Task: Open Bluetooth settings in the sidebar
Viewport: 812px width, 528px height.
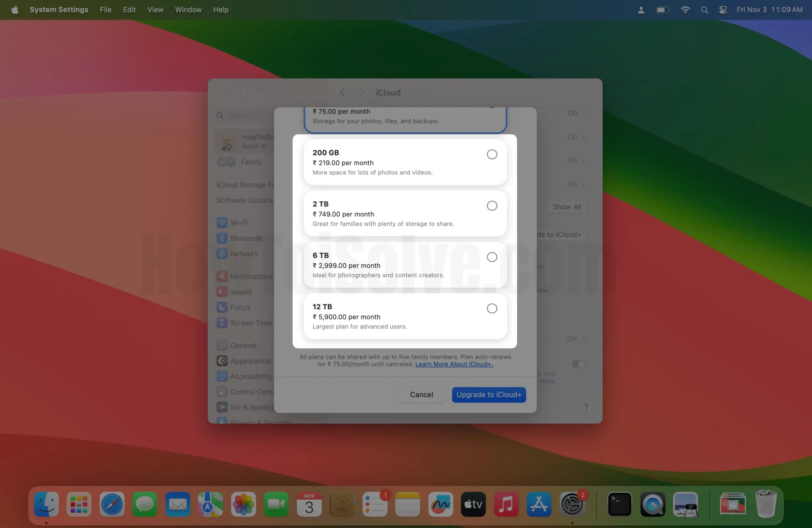Action: coord(246,238)
